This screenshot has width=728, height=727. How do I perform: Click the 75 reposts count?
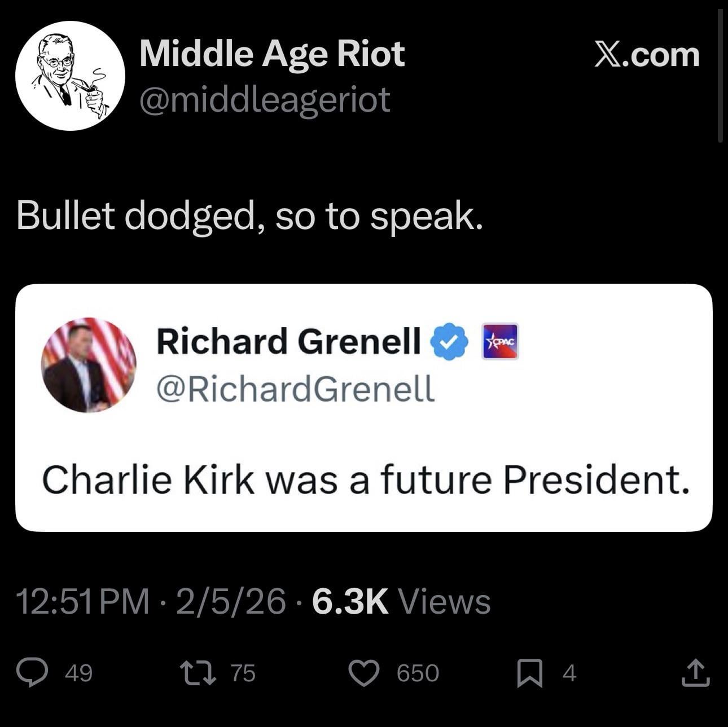tap(243, 673)
